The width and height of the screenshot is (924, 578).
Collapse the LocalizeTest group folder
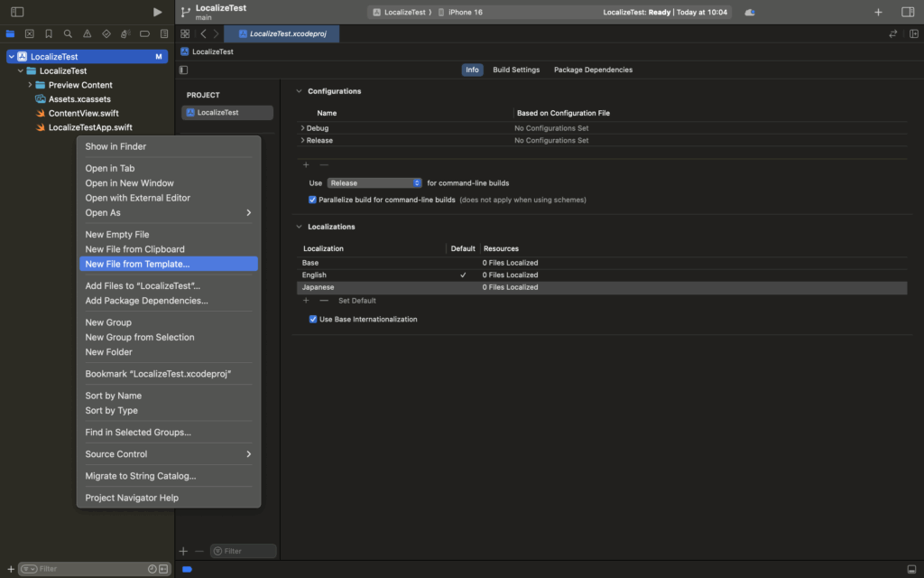[x=21, y=70]
